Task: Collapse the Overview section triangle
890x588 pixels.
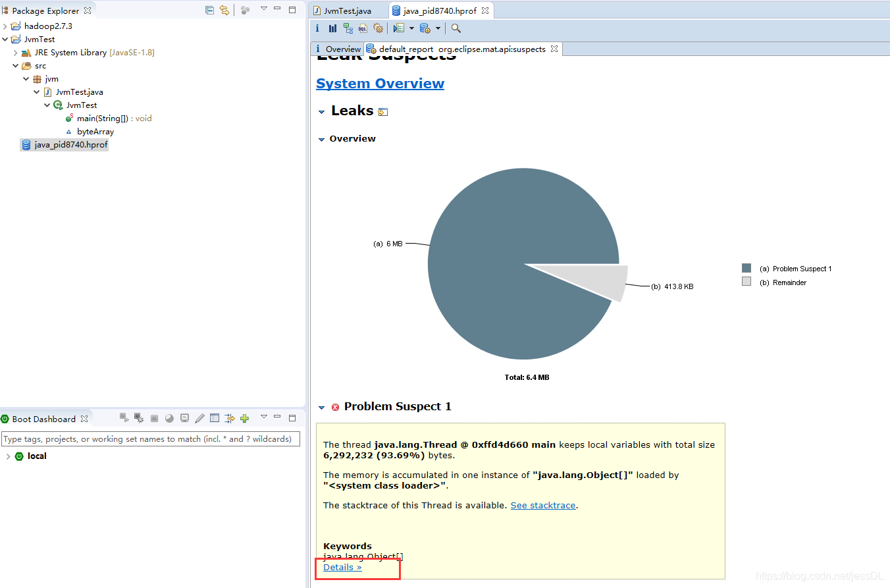Action: 321,140
